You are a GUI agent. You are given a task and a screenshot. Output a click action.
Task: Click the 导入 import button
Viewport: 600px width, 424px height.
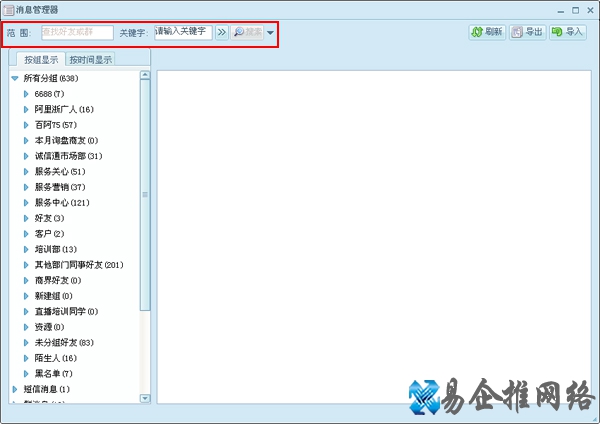coord(567,32)
